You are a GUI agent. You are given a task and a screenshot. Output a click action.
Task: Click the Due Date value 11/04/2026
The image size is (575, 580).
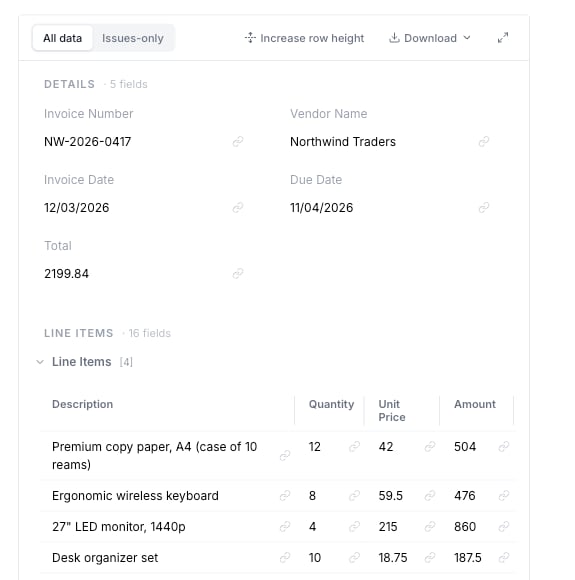[x=322, y=208]
